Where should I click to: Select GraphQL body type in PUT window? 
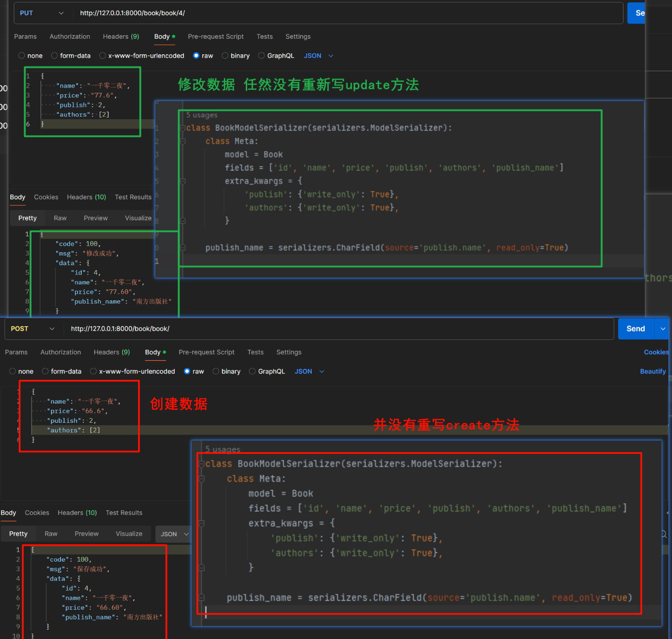pos(276,56)
